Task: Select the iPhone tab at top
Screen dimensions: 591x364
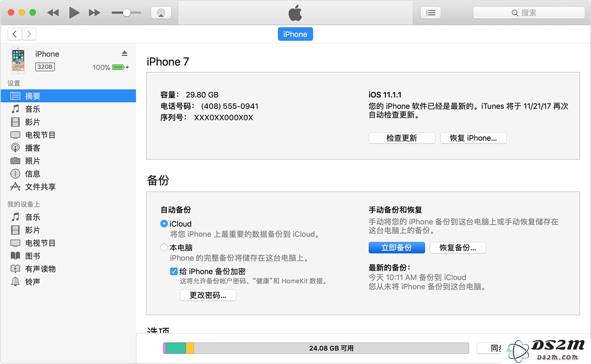Action: [x=295, y=34]
